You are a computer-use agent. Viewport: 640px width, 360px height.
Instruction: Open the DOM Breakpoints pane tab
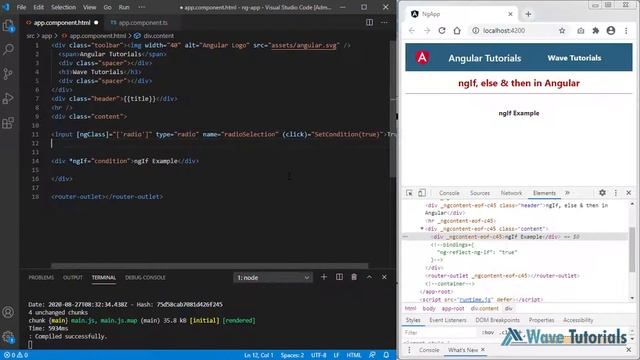click(498, 320)
